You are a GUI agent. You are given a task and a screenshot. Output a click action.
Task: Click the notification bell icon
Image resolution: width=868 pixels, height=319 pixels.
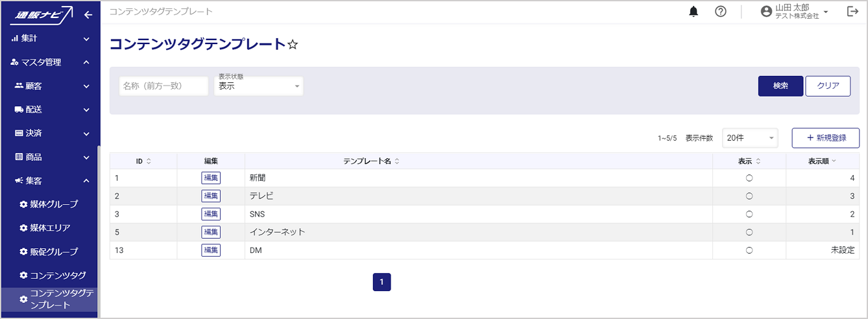click(693, 12)
